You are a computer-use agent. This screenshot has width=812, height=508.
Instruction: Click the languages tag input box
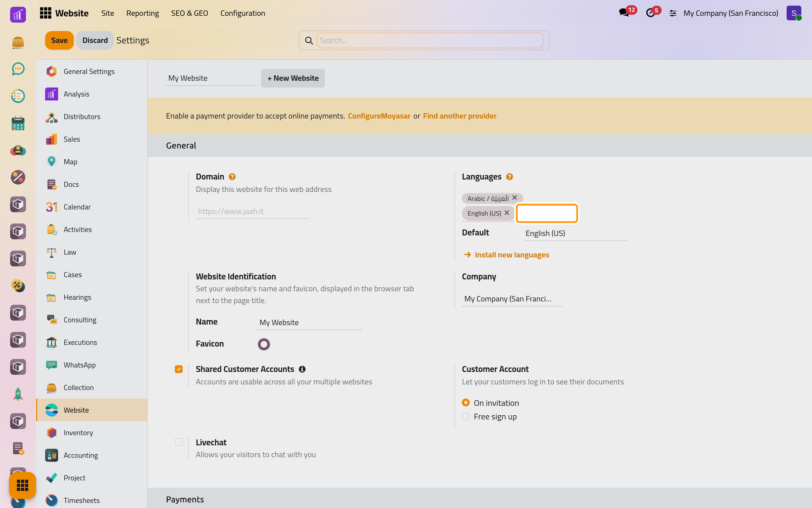click(x=547, y=213)
